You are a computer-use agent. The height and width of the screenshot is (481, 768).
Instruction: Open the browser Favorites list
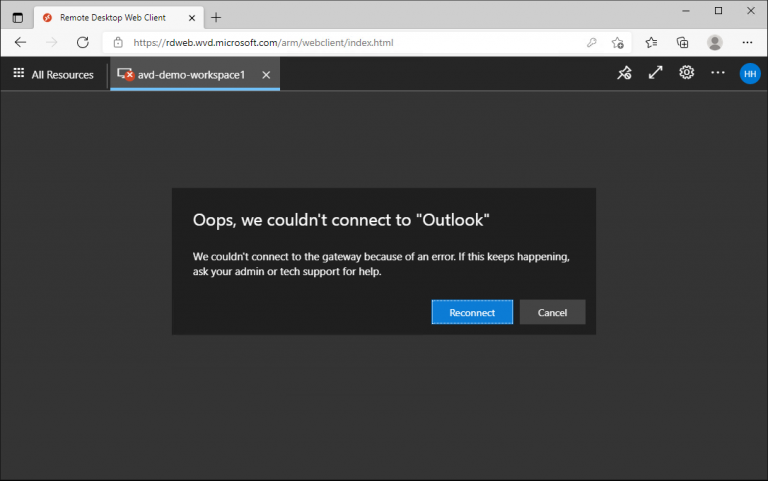(x=651, y=43)
